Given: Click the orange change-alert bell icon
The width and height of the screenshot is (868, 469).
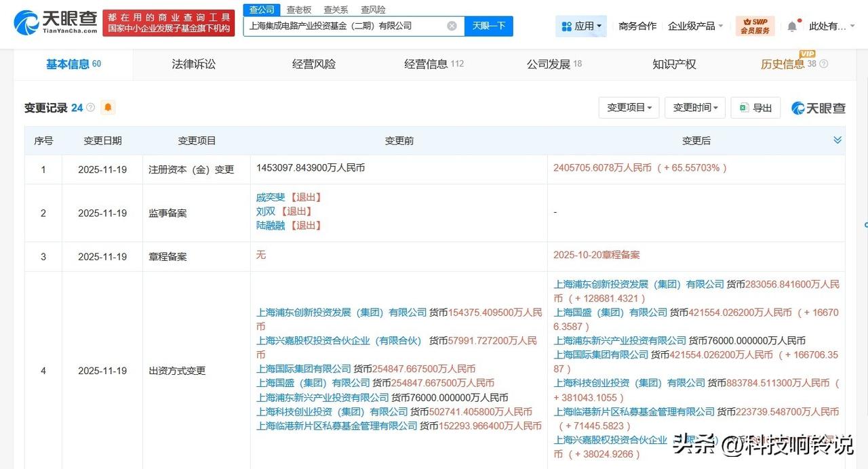Looking at the screenshot, I should 108,107.
